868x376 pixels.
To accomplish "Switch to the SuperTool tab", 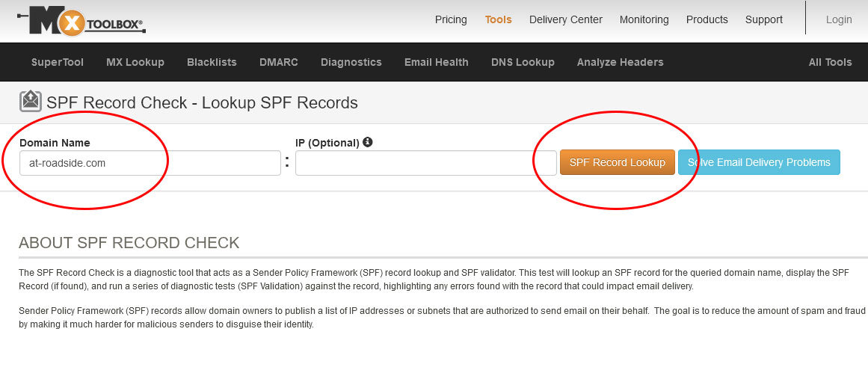I will pos(58,62).
